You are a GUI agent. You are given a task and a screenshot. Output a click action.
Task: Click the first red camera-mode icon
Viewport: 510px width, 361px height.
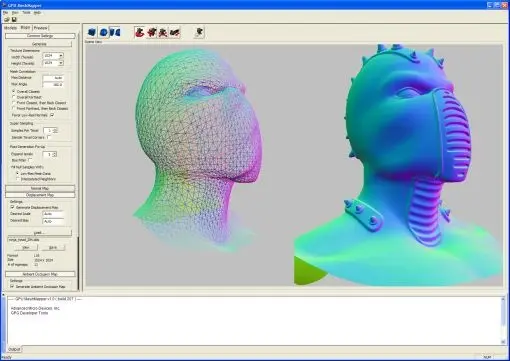click(x=140, y=32)
